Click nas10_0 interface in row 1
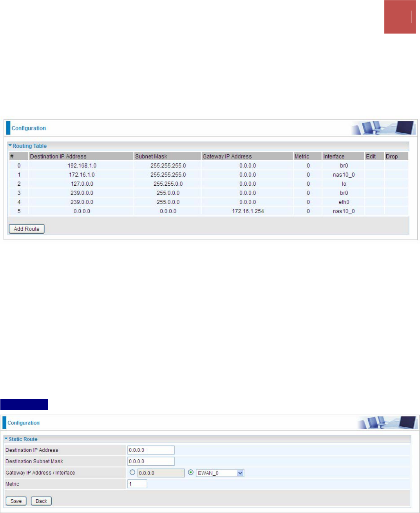Viewport: 420px width, 513px height. [344, 175]
